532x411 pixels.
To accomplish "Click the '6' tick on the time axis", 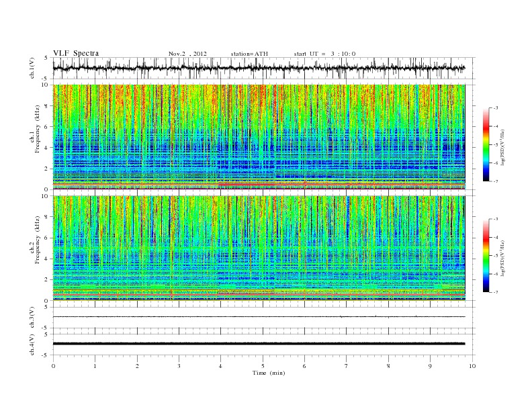I will point(304,366).
